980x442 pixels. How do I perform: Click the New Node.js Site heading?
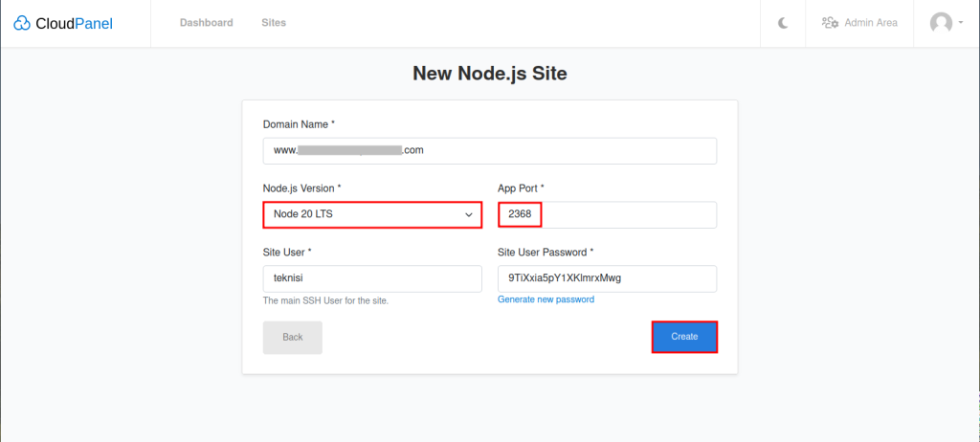tap(490, 74)
